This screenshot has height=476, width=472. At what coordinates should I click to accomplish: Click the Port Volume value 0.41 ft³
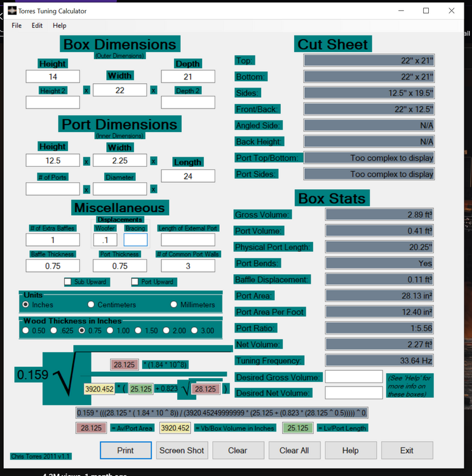click(x=379, y=231)
